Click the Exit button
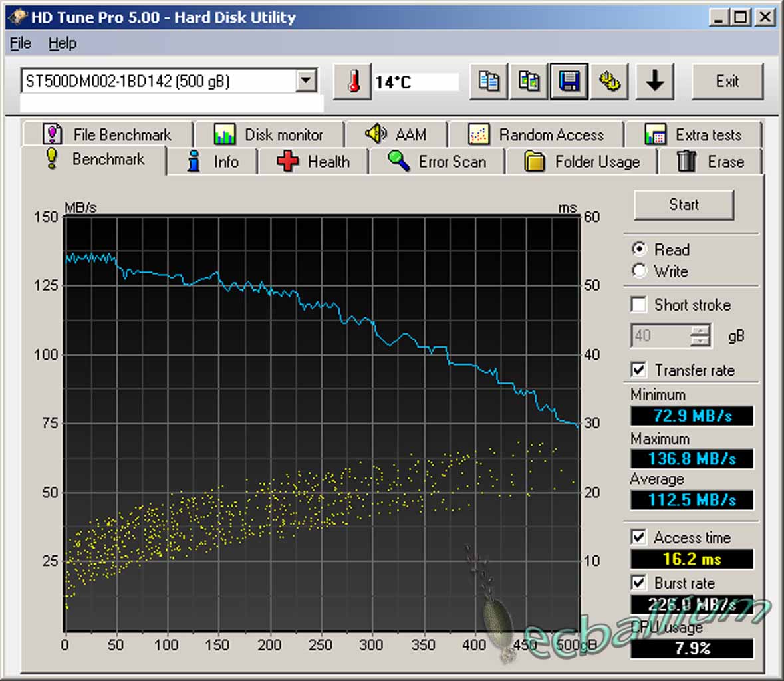The image size is (784, 681). tap(727, 82)
